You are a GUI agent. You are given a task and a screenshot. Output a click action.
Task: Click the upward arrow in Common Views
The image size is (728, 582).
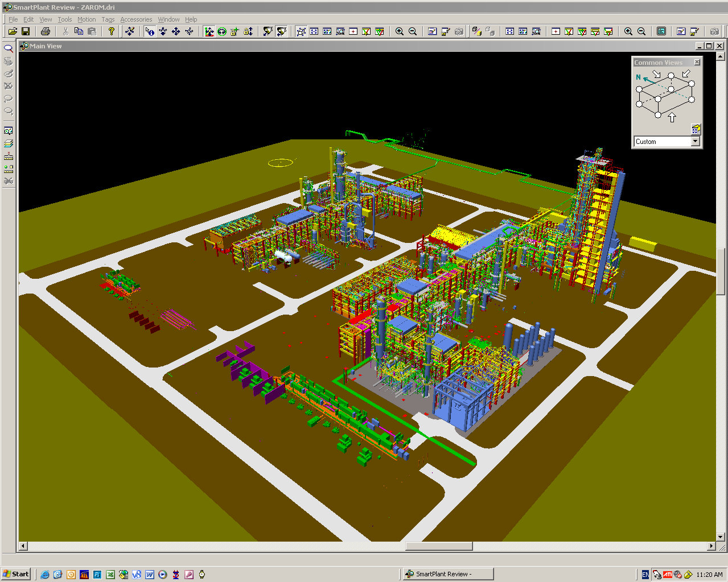tap(672, 118)
